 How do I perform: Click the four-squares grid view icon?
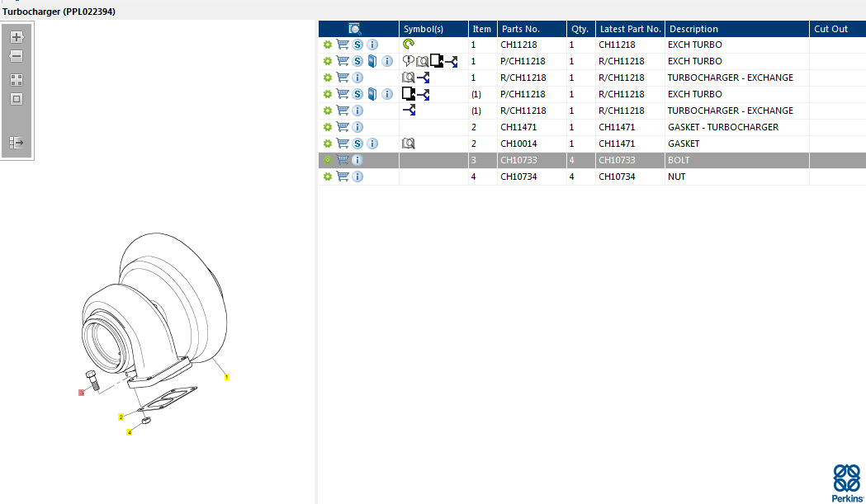[17, 80]
